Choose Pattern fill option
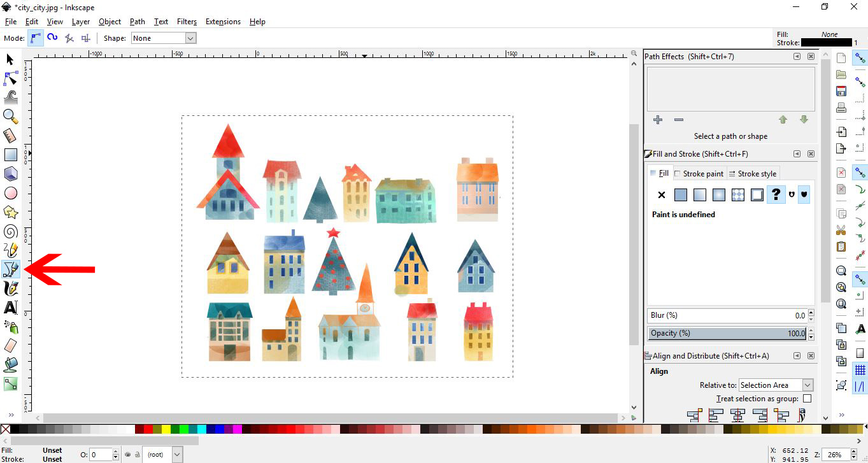Viewport: 868px width, 463px height. pos(737,195)
